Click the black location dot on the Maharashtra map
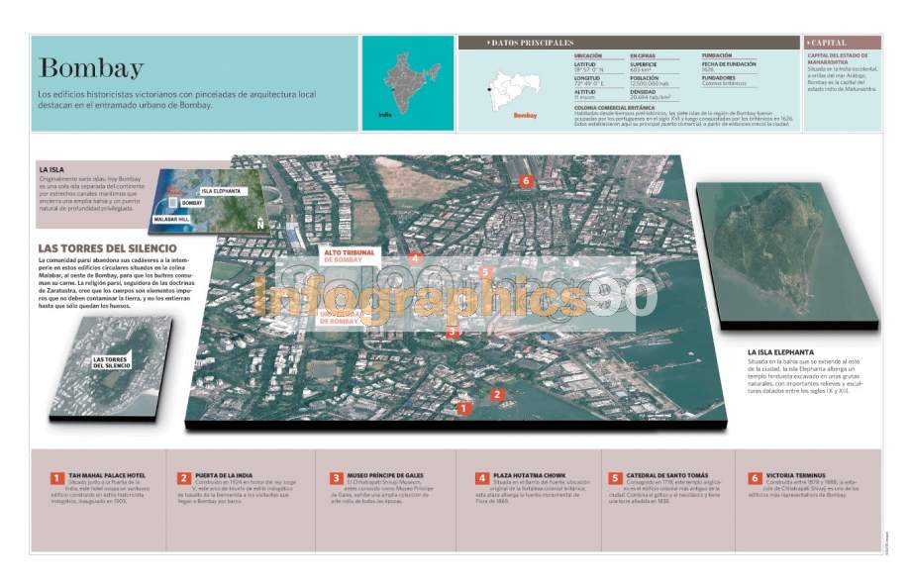The width and height of the screenshot is (911, 588). tap(489, 89)
